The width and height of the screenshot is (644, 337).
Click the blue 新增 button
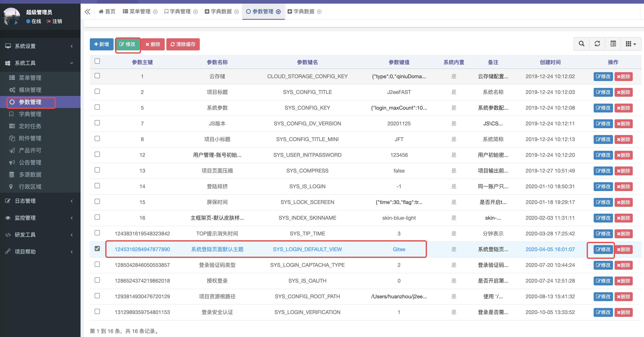(101, 44)
